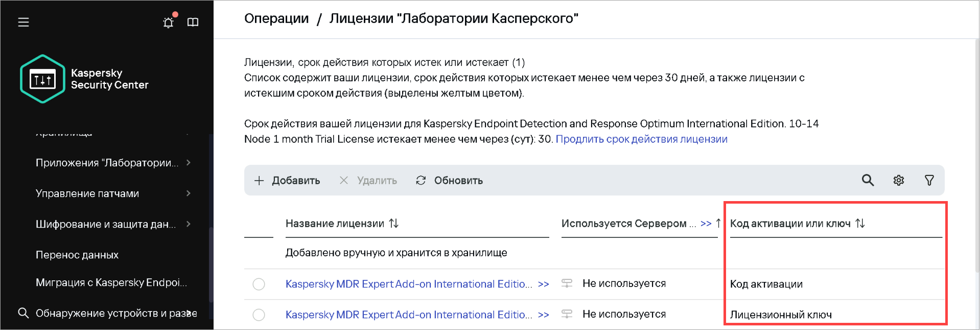Click the Удалить button
This screenshot has height=330, width=980.
[368, 180]
